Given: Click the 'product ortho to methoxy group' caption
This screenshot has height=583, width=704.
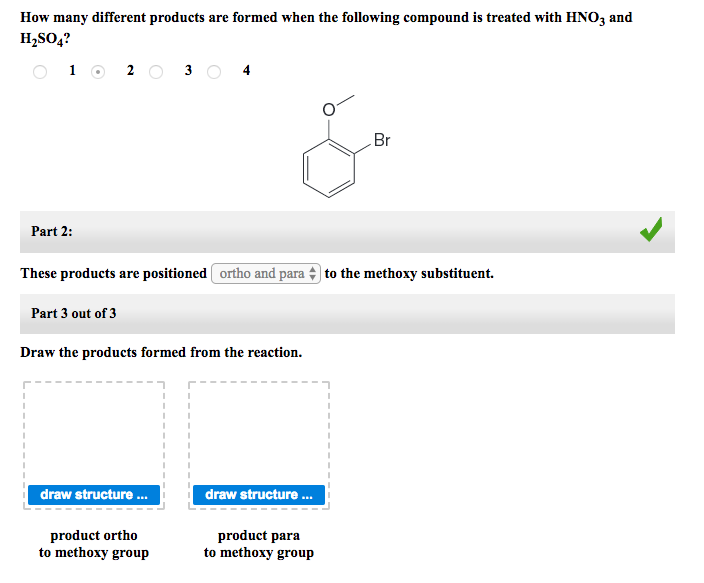Looking at the screenshot, I should tap(94, 544).
